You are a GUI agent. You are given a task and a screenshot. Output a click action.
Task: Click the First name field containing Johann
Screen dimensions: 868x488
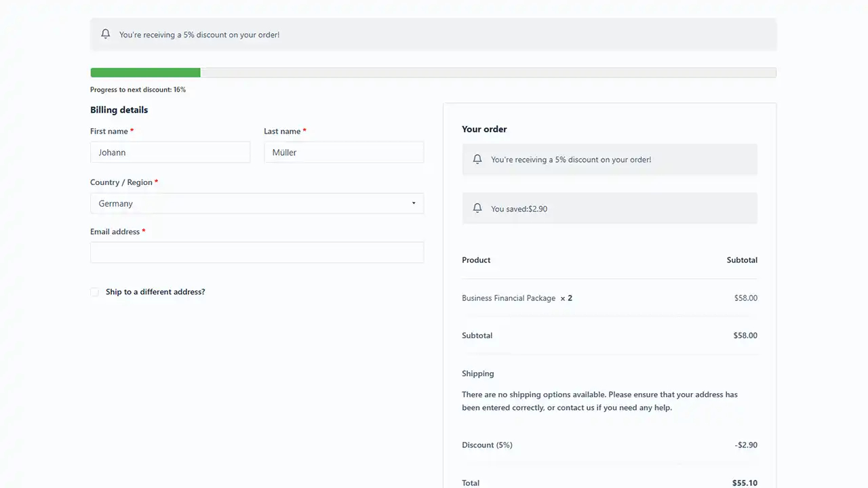coord(170,152)
